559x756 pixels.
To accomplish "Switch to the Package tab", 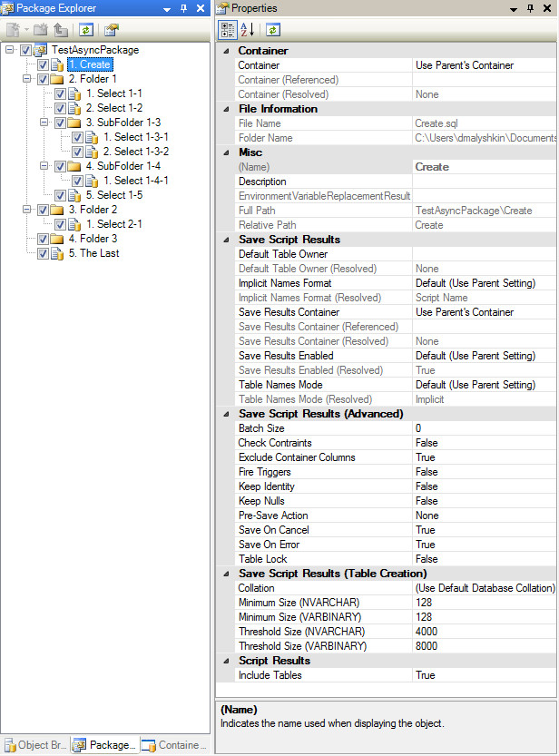I will [x=105, y=745].
